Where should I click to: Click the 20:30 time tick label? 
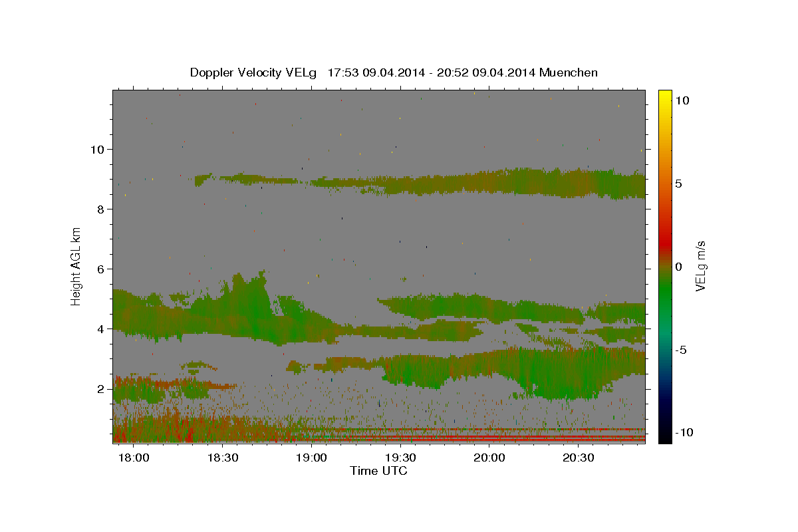(x=579, y=458)
